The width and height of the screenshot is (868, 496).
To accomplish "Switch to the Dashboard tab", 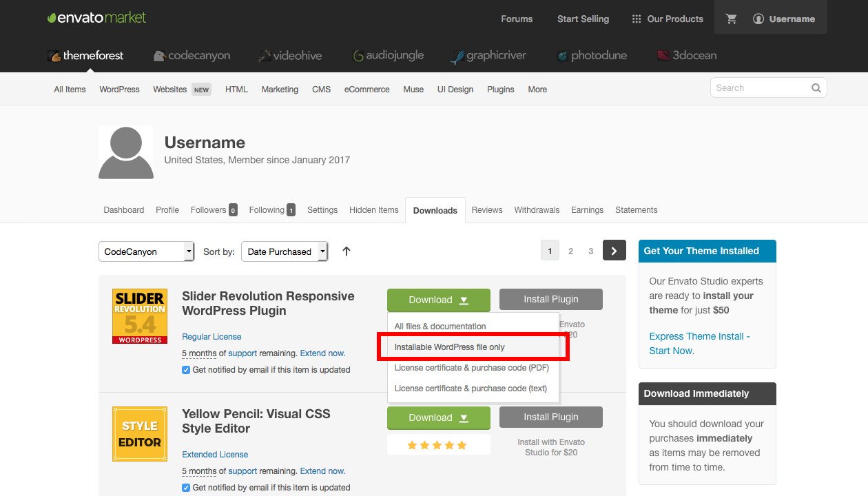I will click(124, 210).
